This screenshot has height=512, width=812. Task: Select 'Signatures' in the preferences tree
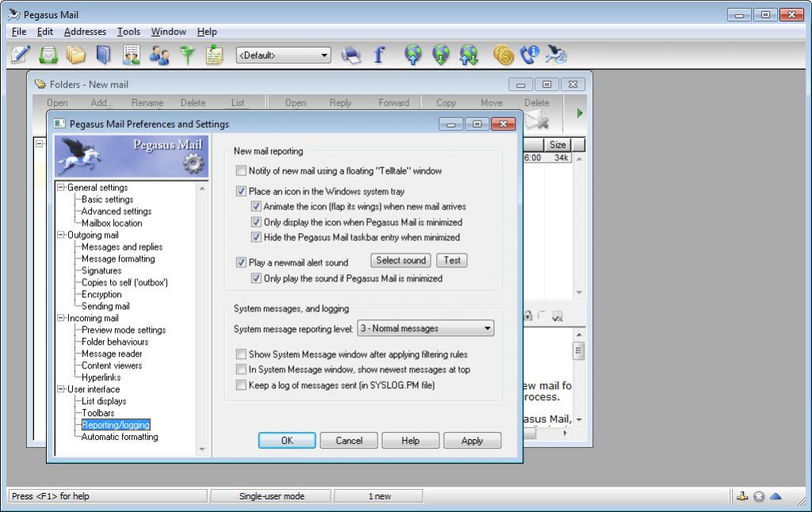(101, 270)
